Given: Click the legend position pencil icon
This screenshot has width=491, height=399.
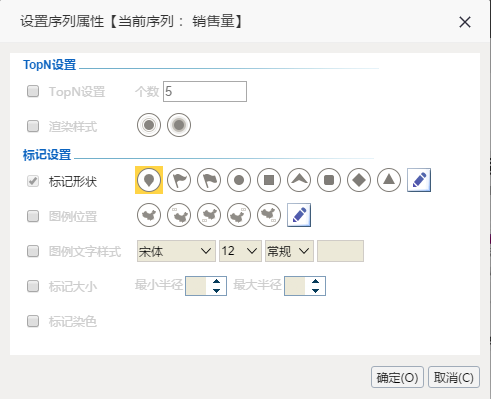Looking at the screenshot, I should 299,215.
